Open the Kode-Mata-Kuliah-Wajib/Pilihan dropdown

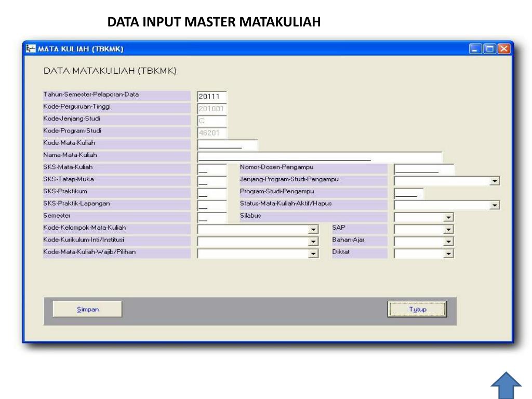313,254
